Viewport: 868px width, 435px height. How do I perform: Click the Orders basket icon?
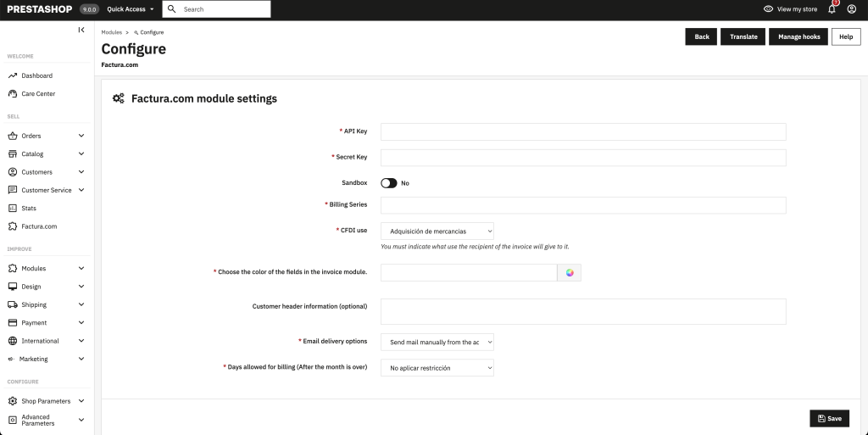(12, 137)
